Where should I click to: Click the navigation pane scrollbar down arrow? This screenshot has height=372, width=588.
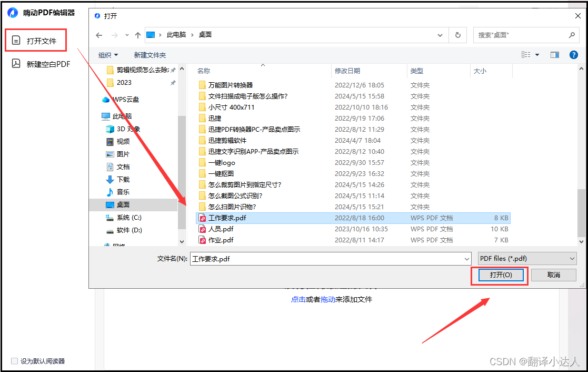[x=182, y=242]
